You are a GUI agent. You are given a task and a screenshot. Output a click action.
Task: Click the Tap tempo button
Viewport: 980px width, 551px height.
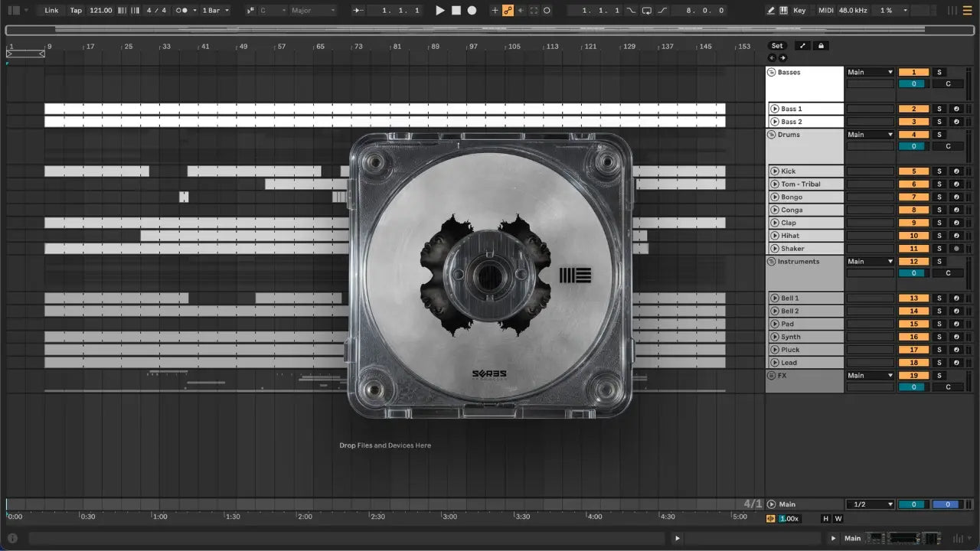[76, 11]
